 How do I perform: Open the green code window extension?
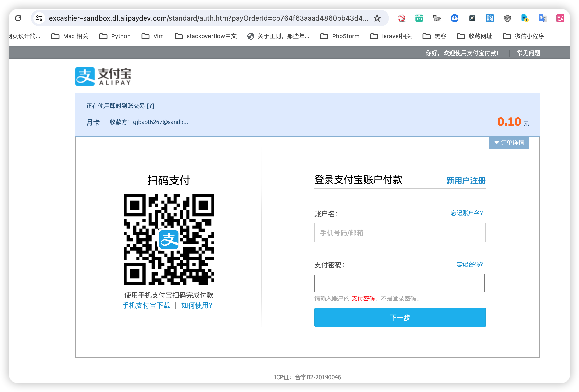click(x=419, y=18)
